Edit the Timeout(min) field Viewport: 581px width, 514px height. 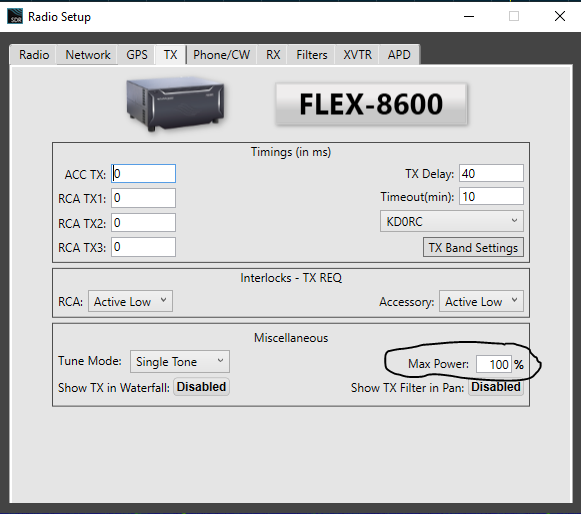(491, 196)
